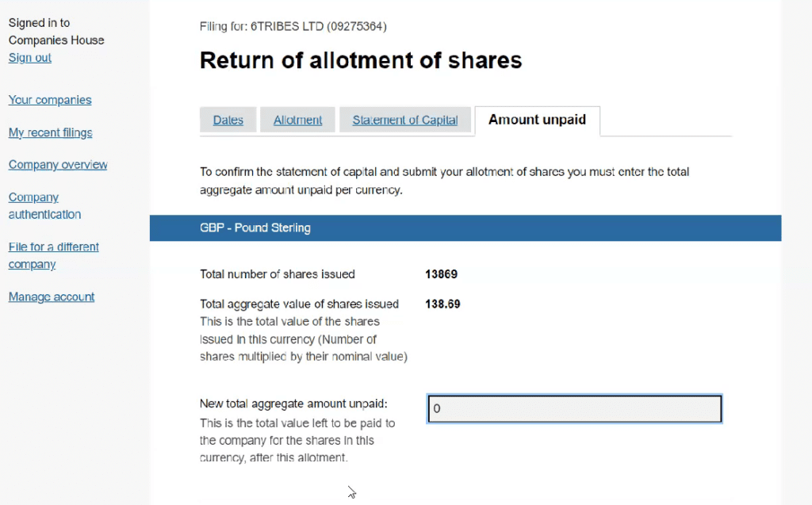Open the Allotment tab
The height and width of the screenshot is (505, 812).
tap(297, 120)
